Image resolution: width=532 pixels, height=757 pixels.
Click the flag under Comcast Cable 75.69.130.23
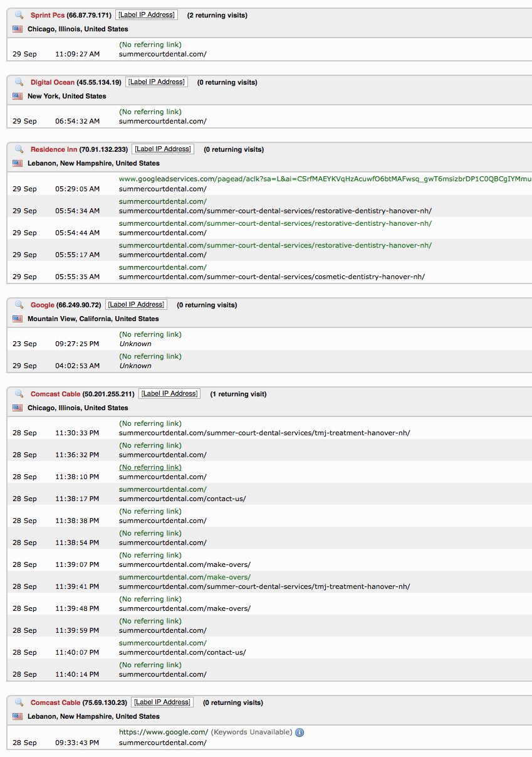[x=18, y=716]
